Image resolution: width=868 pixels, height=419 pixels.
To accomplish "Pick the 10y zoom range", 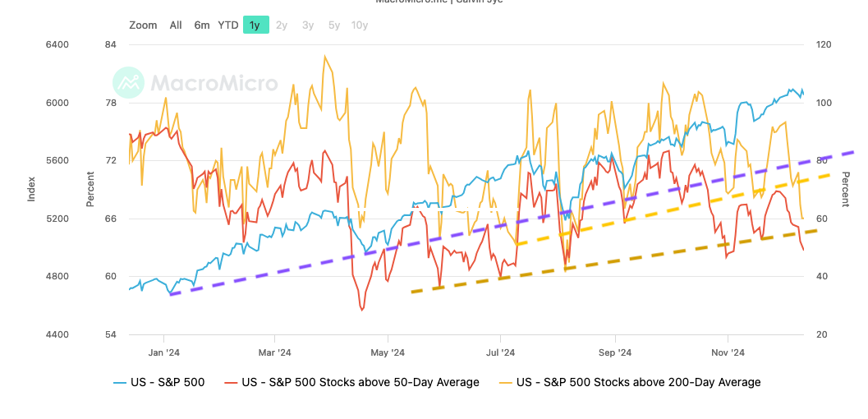I will (360, 25).
